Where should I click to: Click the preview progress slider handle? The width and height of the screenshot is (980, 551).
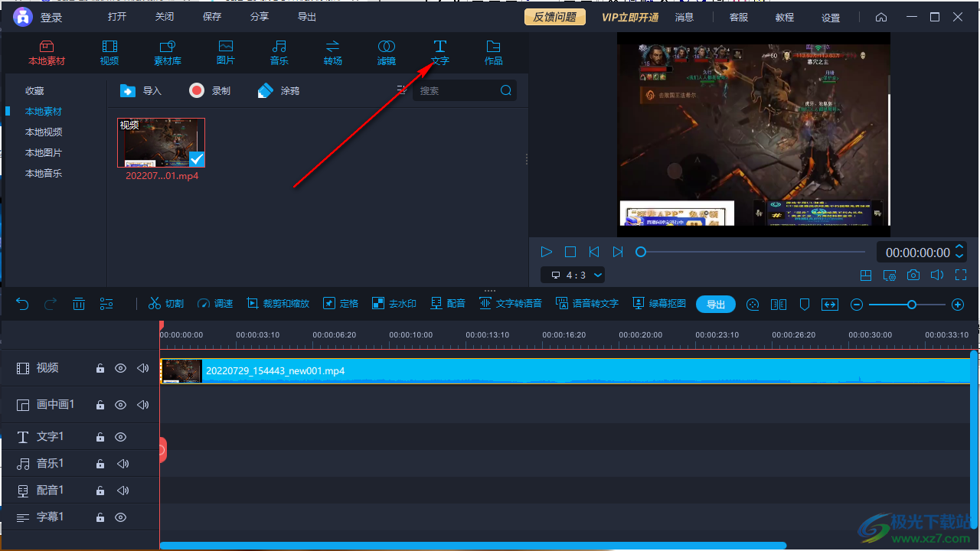pyautogui.click(x=641, y=252)
